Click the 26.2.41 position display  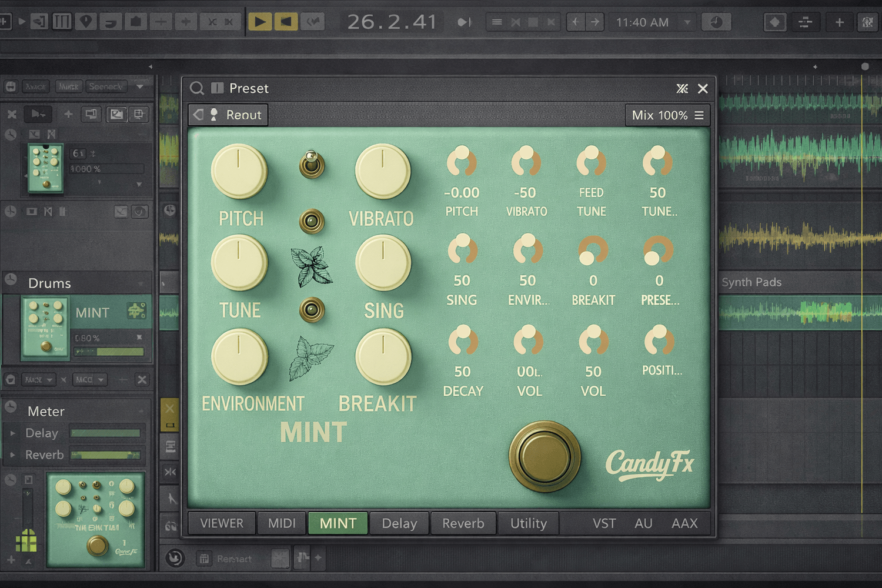392,22
